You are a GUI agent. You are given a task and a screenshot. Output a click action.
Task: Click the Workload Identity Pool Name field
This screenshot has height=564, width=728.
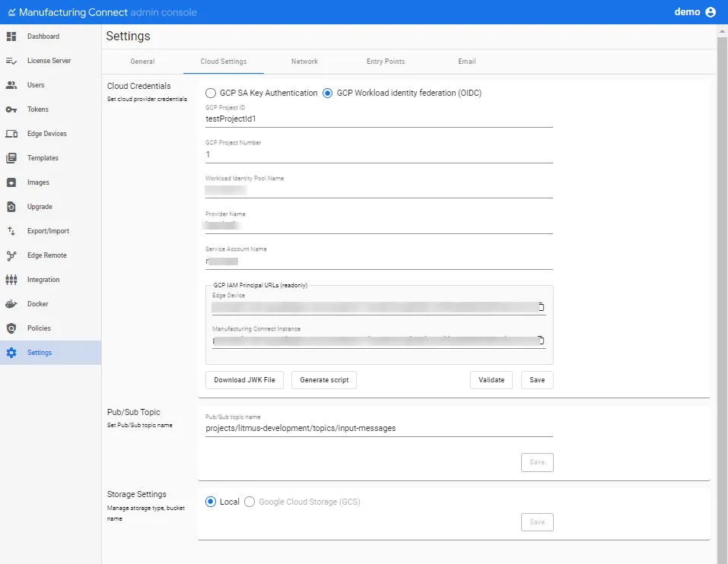pyautogui.click(x=379, y=191)
